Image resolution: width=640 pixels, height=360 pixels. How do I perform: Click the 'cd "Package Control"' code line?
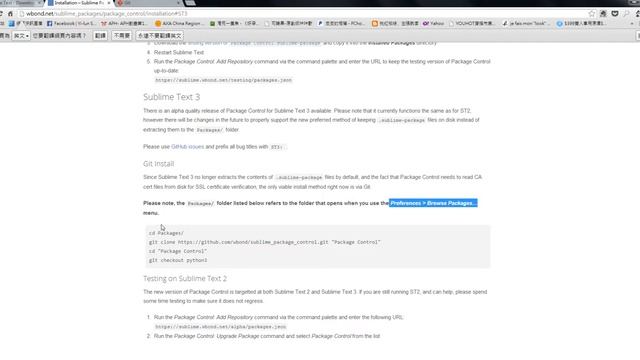click(x=178, y=251)
